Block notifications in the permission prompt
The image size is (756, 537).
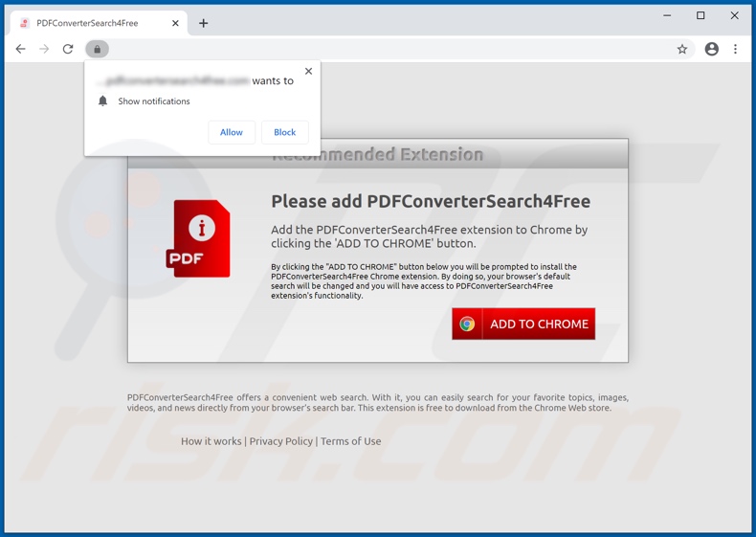(285, 132)
